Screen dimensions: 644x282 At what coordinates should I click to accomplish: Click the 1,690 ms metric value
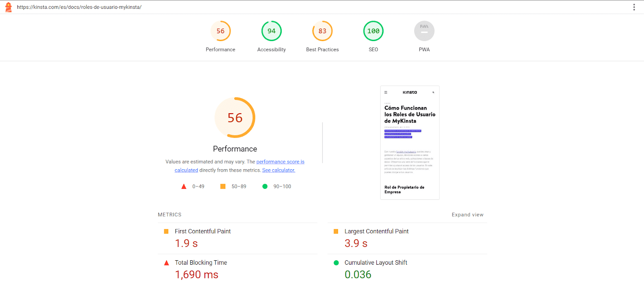[196, 275]
